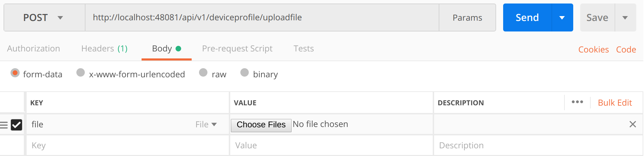Remove the file row with X icon
This screenshot has width=644, height=156.
(632, 124)
